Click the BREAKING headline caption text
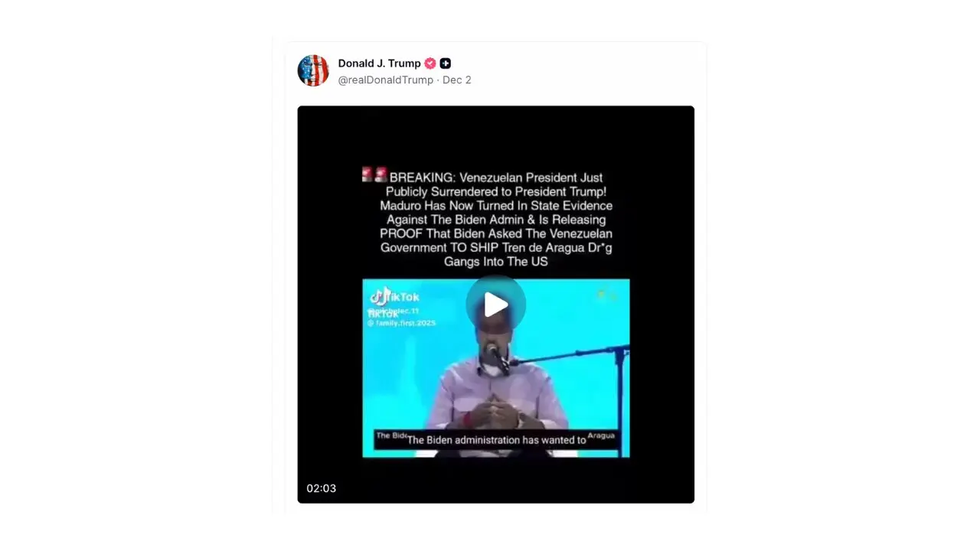Screen dimensions: 980x551 [x=496, y=219]
